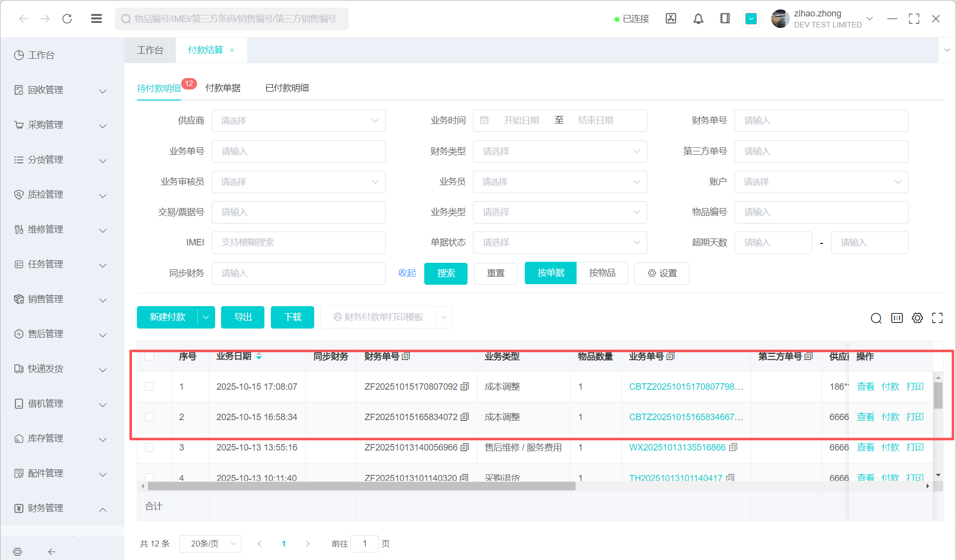Copy finance number ZF20251015170807092 icon
This screenshot has height=560, width=956.
pos(465,387)
